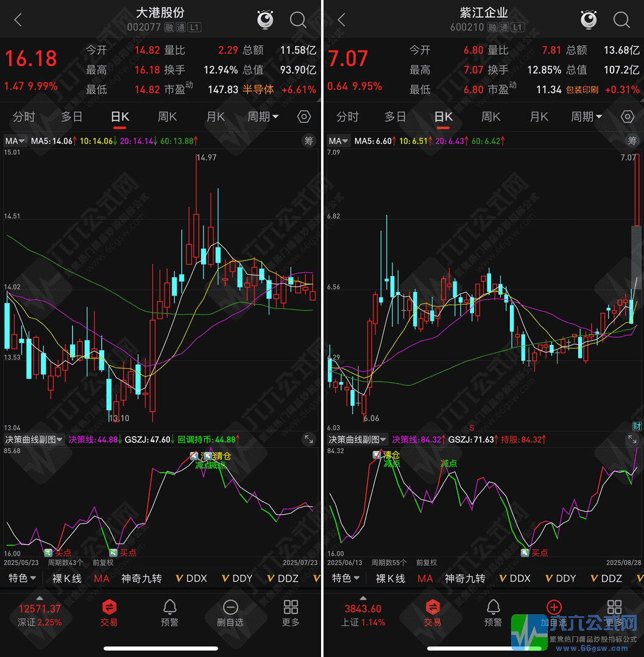Click first 买点 signal marker on 大港股份 sub-chart
This screenshot has height=657, width=644.
click(x=58, y=553)
